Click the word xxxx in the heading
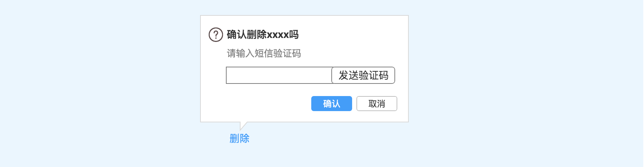The width and height of the screenshot is (644, 167). coord(278,35)
